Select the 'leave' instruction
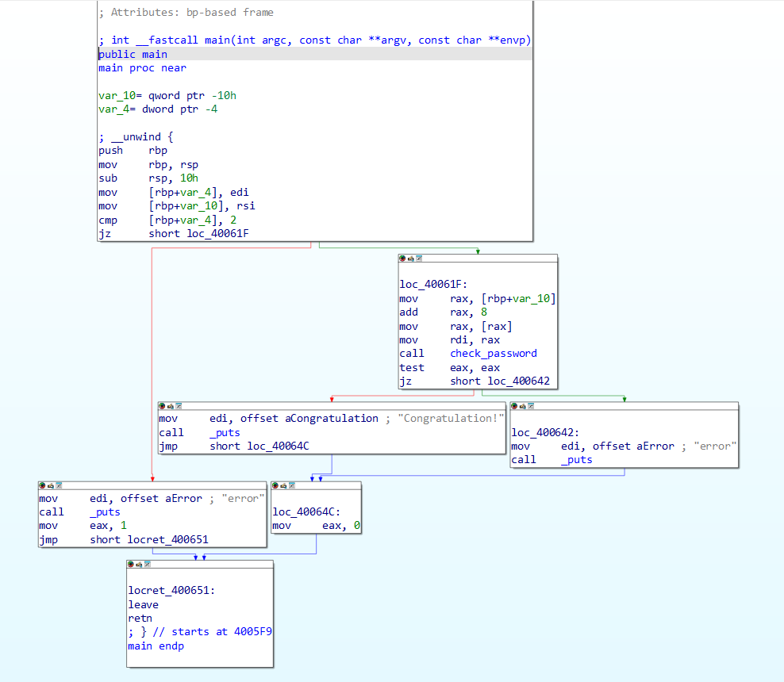The width and height of the screenshot is (784, 682). (x=144, y=604)
